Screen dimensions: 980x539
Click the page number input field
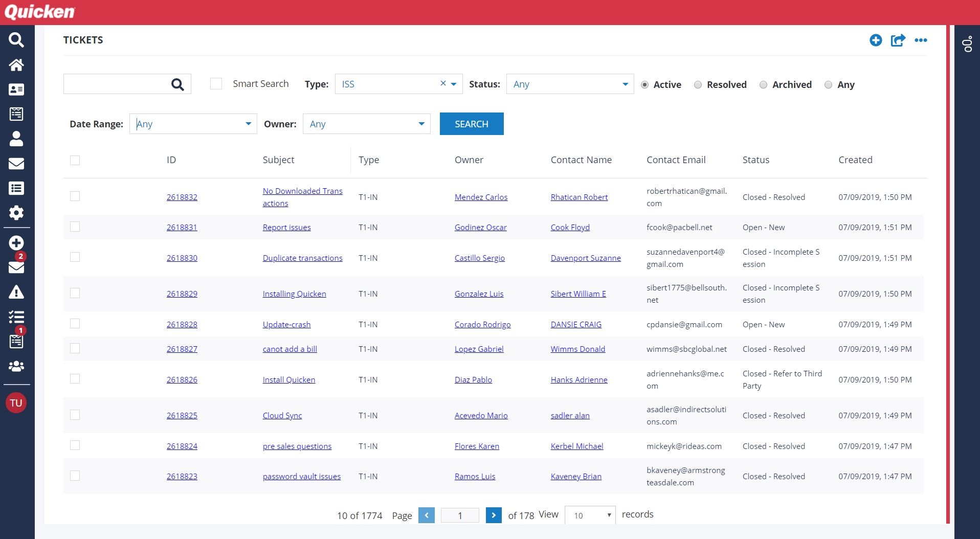click(460, 515)
